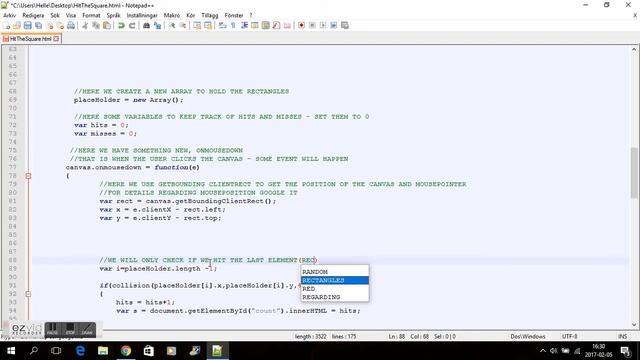Click the Replace toolbar icon
Image resolution: width=640 pixels, height=360 pixels.
coord(157,25)
